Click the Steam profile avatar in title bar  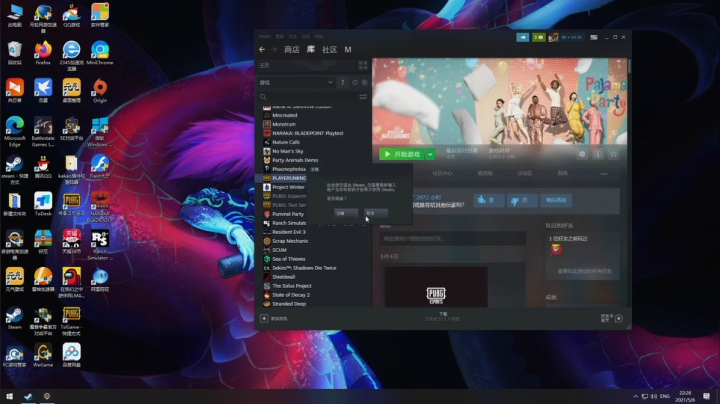click(x=553, y=37)
